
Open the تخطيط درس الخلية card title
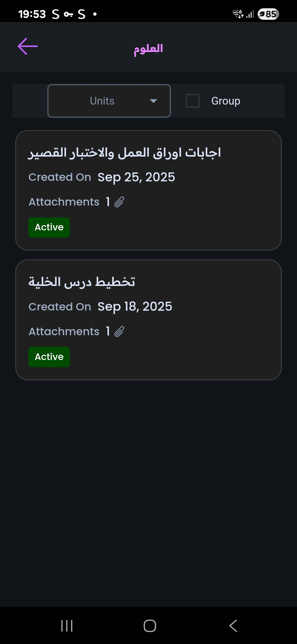tap(82, 282)
